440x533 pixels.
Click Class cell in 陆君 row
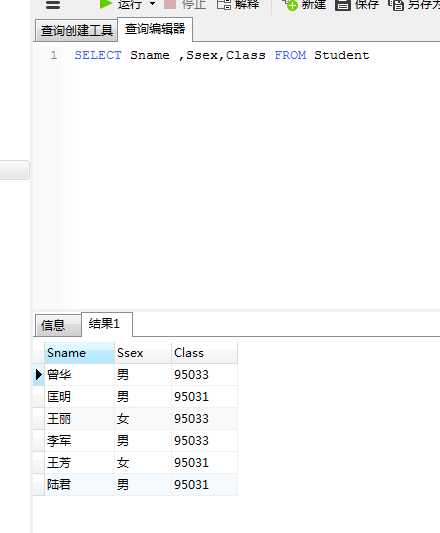pyautogui.click(x=204, y=485)
